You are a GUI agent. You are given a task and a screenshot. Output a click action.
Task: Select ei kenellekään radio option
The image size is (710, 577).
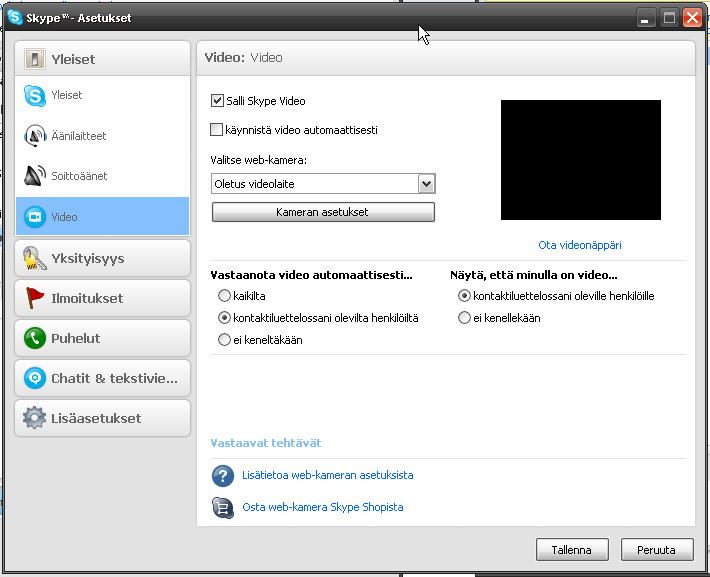pyautogui.click(x=464, y=318)
